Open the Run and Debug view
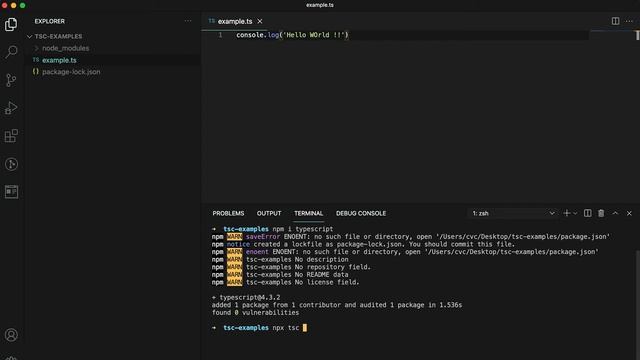This screenshot has width=640, height=360. point(11,108)
